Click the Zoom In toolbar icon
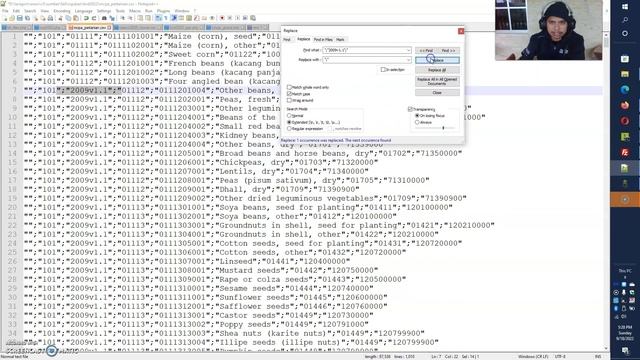This screenshot has height=360, width=640. point(123,18)
